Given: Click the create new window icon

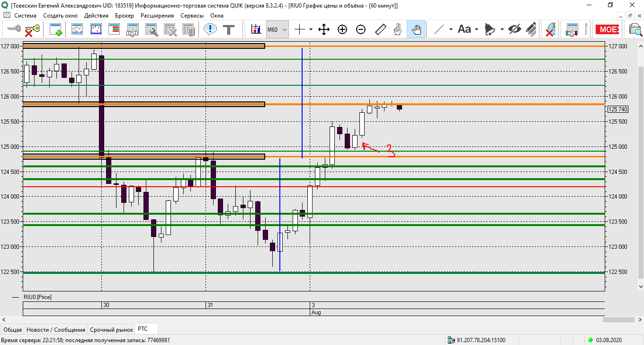Looking at the screenshot, I should [56, 30].
